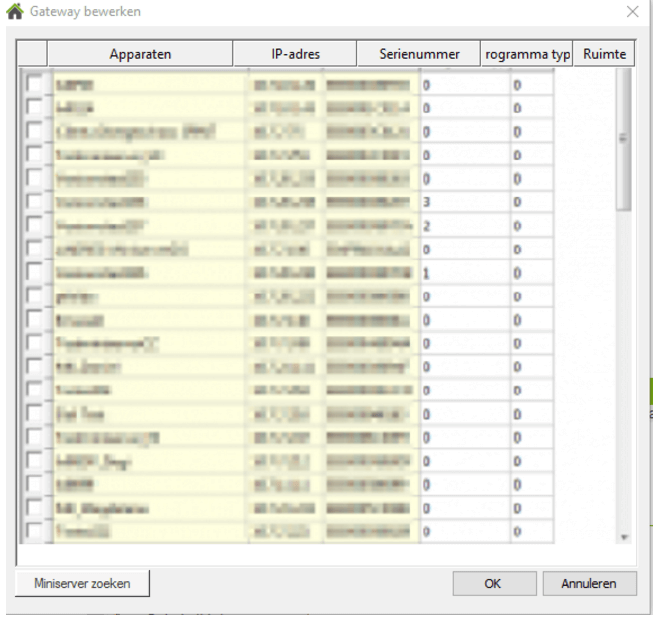
Task: Click the 'rogramma typ' column header
Action: (x=526, y=54)
